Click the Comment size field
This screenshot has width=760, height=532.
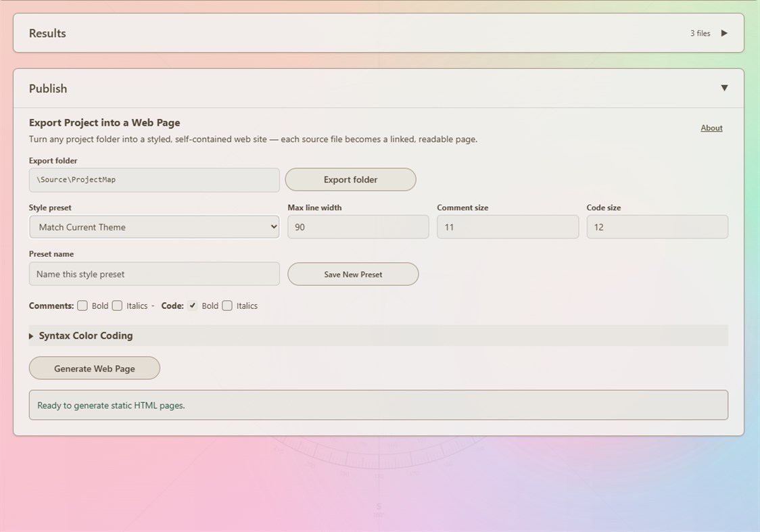508,226
